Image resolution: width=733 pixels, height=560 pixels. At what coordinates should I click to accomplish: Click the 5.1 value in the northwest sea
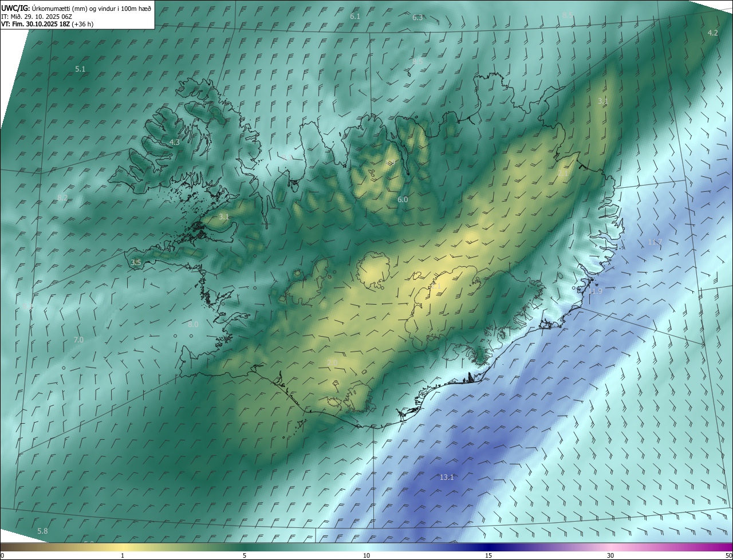tap(80, 69)
